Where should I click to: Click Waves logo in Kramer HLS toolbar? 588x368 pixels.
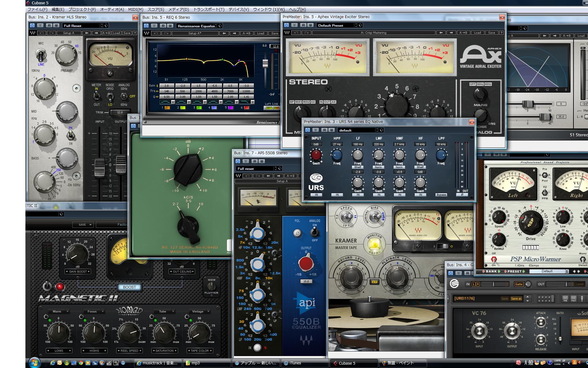pos(32,33)
